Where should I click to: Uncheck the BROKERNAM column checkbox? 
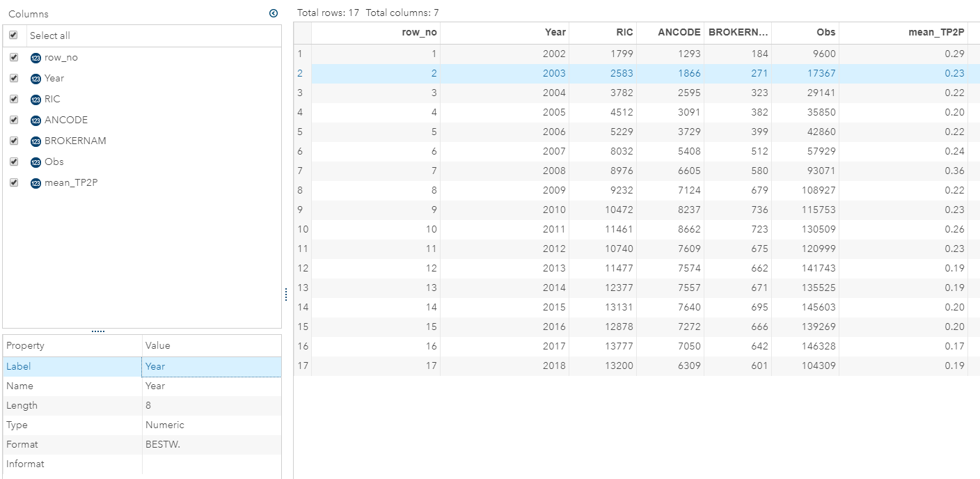[14, 141]
